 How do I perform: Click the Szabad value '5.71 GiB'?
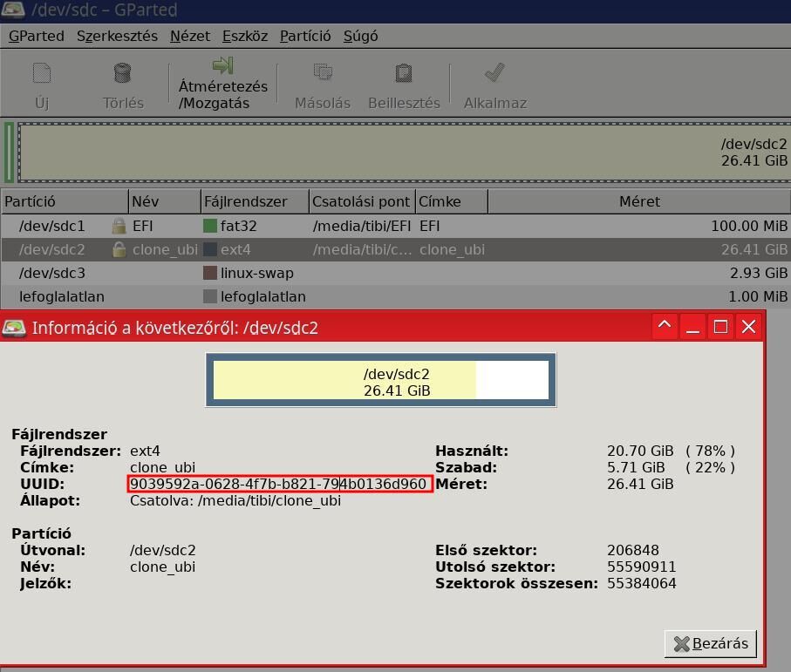click(x=636, y=467)
